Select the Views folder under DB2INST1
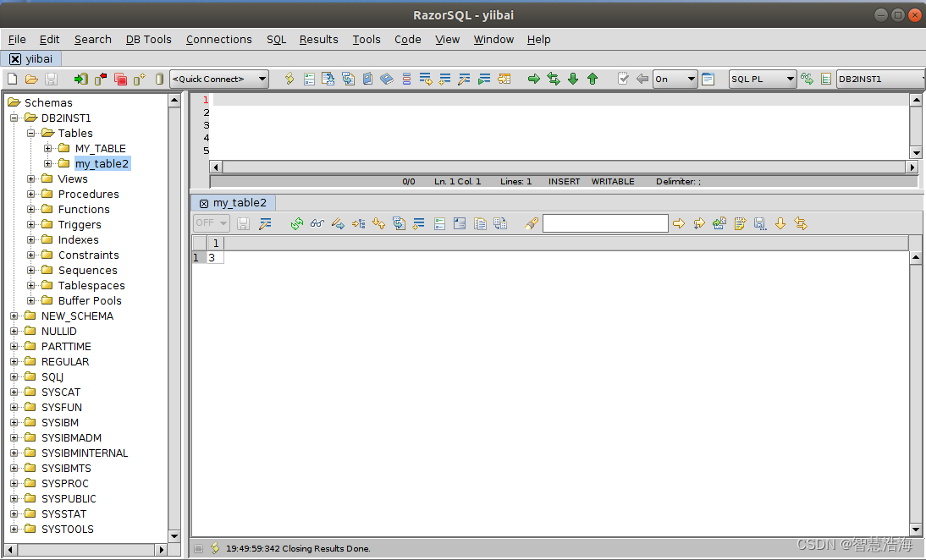The width and height of the screenshot is (926, 560). click(72, 178)
